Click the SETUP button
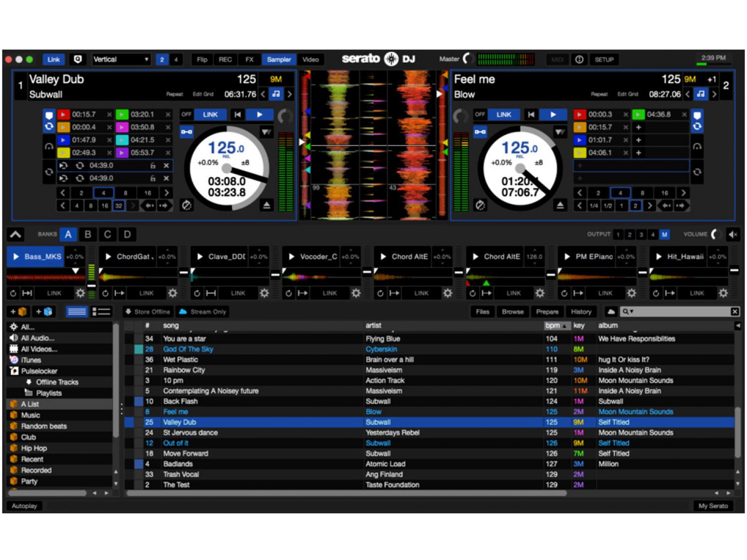The width and height of the screenshot is (747, 560). click(604, 60)
